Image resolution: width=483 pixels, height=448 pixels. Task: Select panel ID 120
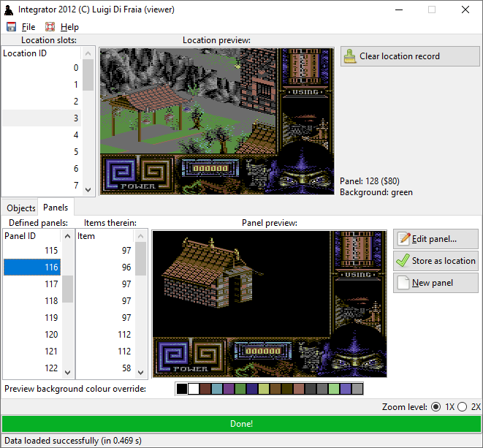coord(32,334)
